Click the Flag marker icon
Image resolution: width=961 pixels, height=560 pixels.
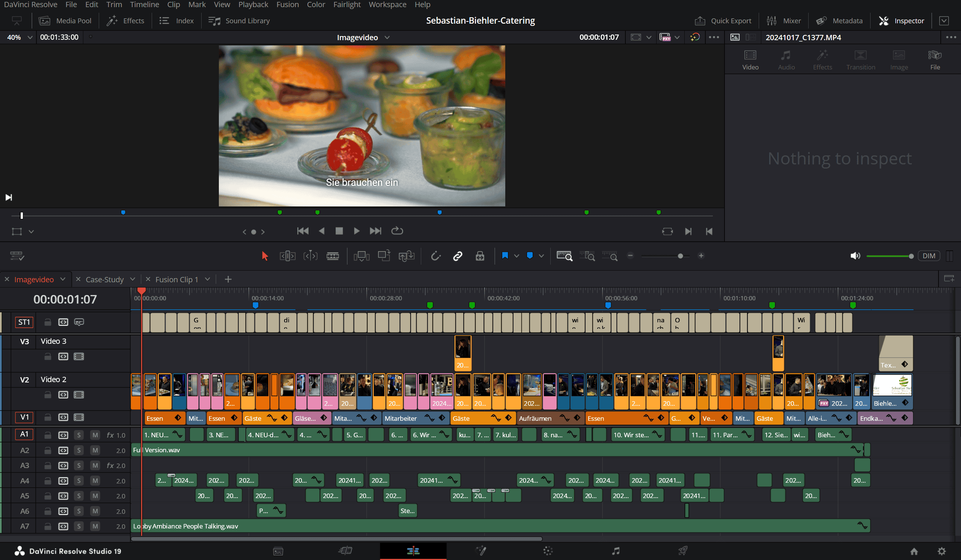[505, 256]
